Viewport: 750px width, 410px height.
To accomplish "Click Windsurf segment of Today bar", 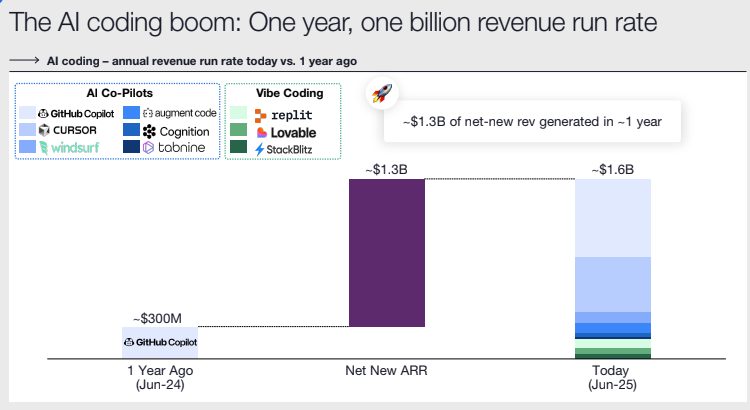I will (x=613, y=318).
